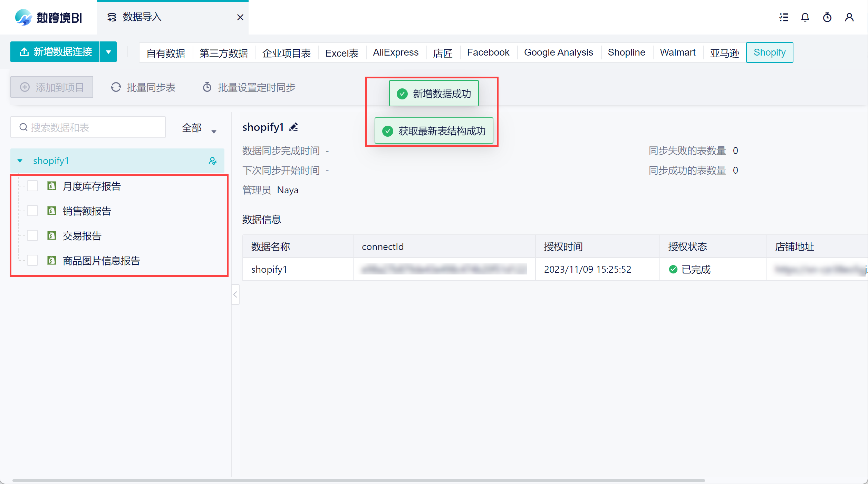Select the 商品图片信息报告 checkbox
The image size is (868, 484).
pos(32,261)
